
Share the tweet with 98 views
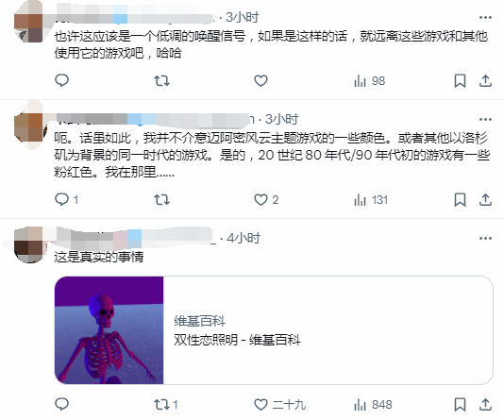coord(485,80)
